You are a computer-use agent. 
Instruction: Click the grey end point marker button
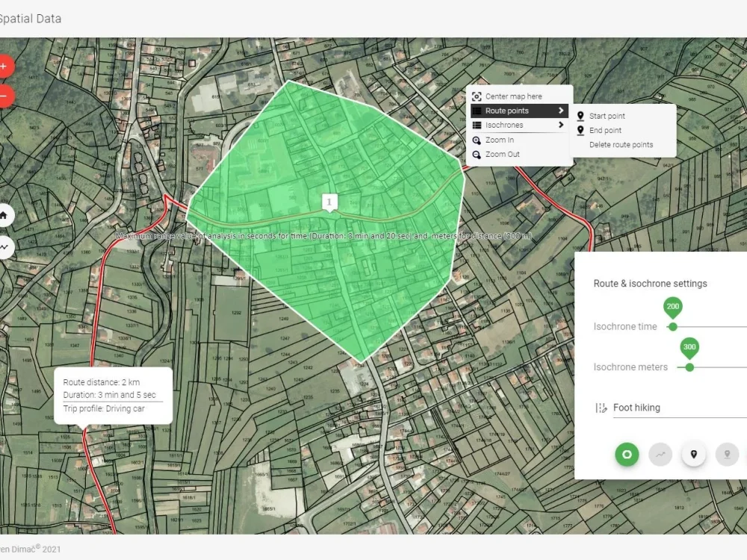(727, 454)
